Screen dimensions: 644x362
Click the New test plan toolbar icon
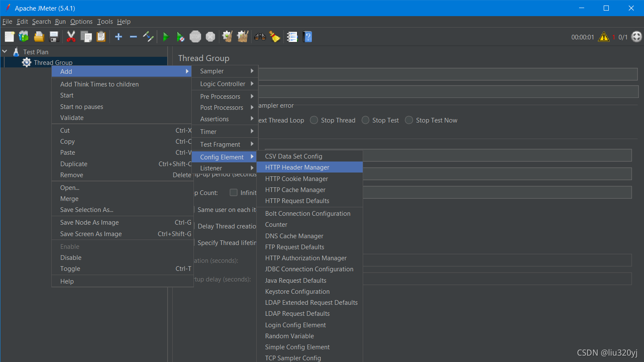(9, 37)
